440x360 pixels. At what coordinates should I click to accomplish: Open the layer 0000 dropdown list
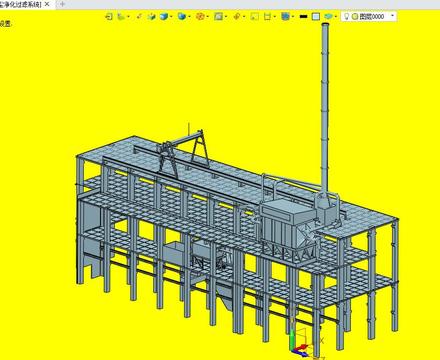369,16
